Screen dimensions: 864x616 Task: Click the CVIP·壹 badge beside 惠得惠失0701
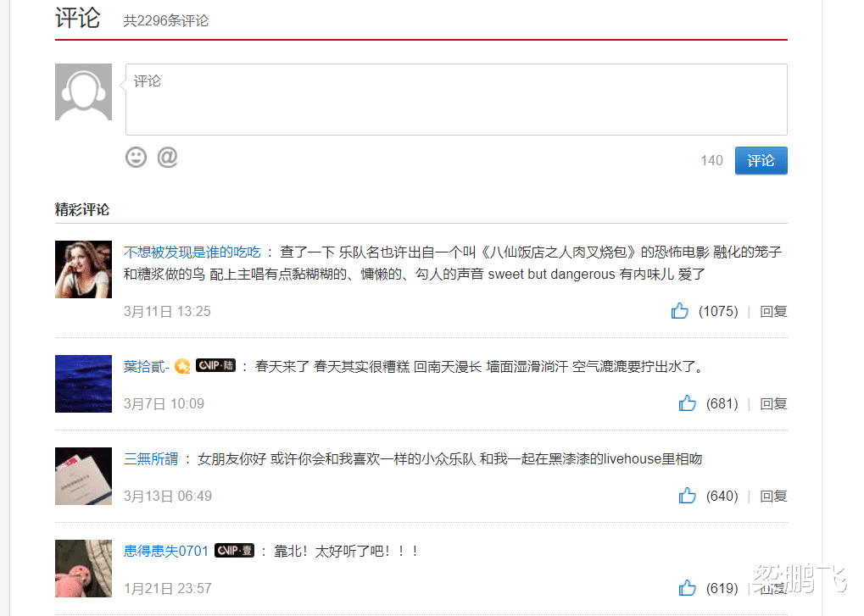[234, 550]
